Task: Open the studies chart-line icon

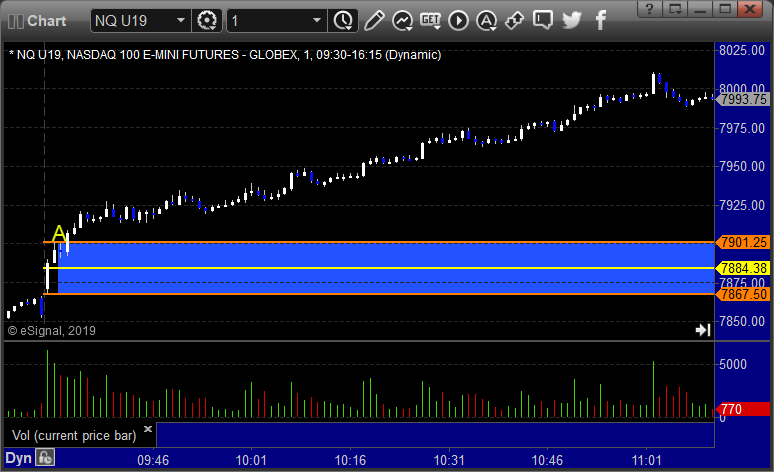Action: (403, 21)
